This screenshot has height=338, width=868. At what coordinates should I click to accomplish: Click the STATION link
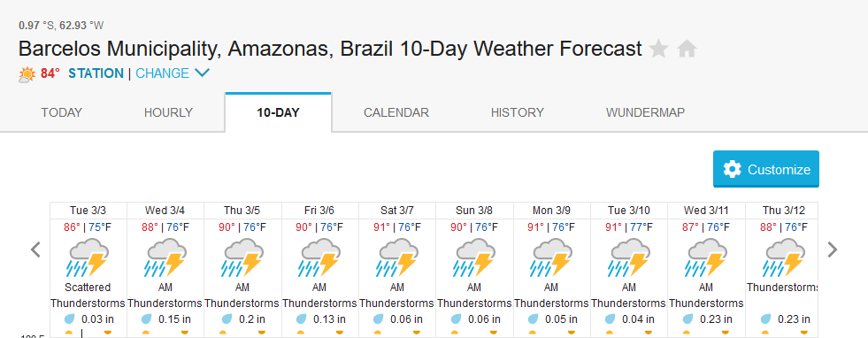(x=96, y=73)
